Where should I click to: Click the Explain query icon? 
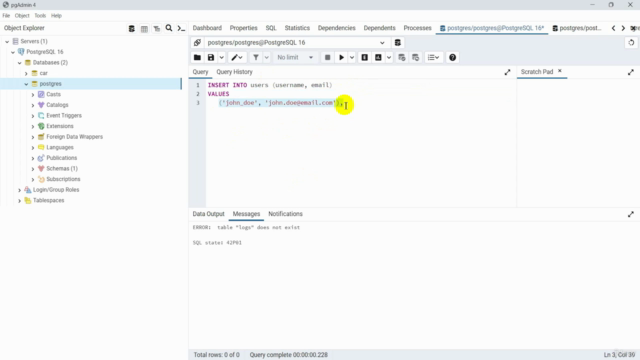point(364,58)
